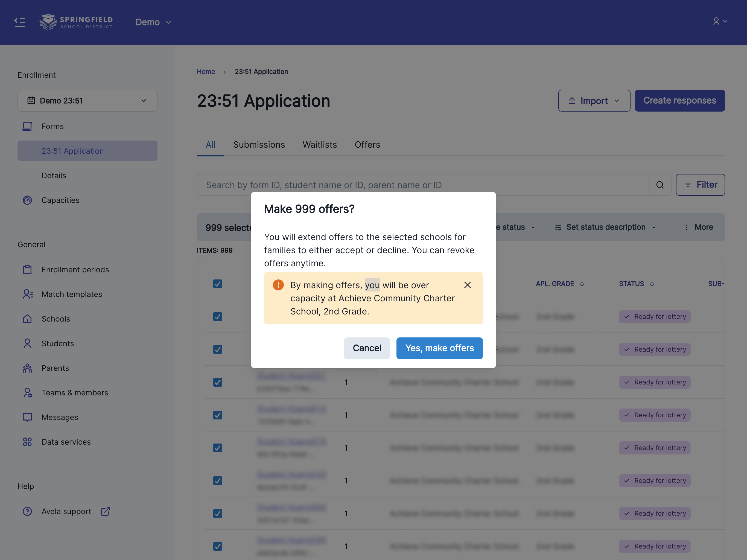Open the Demo 23:51 enrollment dropdown
This screenshot has height=560, width=747.
tap(87, 101)
